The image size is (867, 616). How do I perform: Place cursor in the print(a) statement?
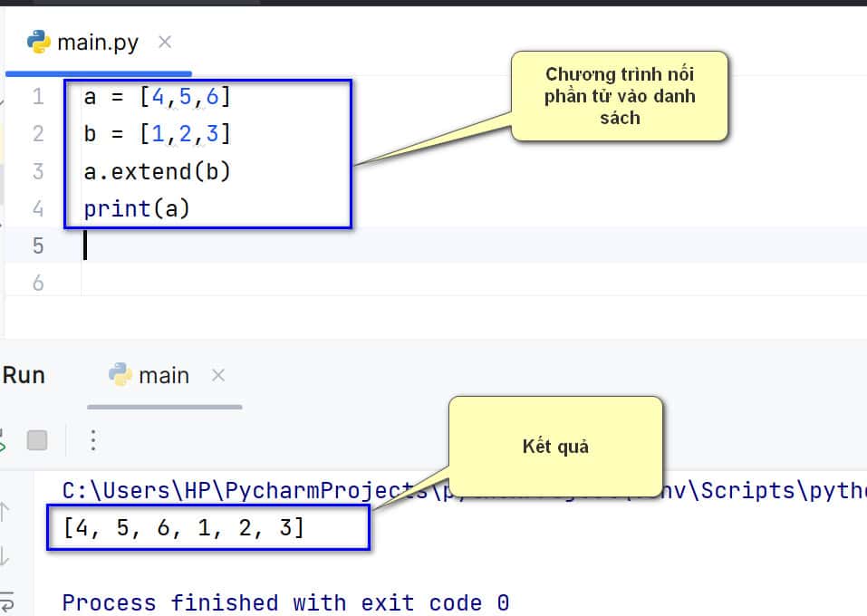(136, 208)
